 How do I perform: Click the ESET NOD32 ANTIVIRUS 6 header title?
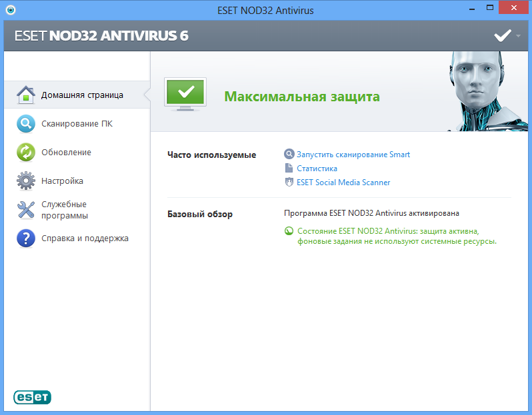[101, 35]
